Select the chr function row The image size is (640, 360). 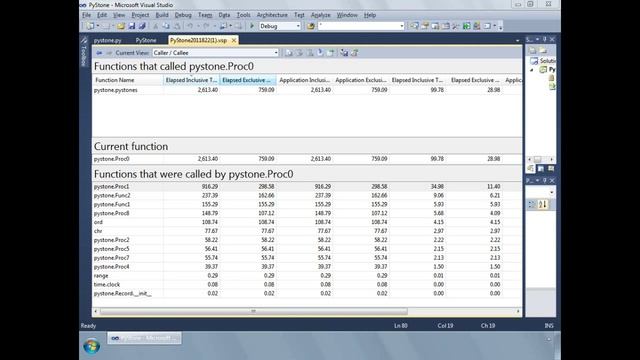pos(307,231)
